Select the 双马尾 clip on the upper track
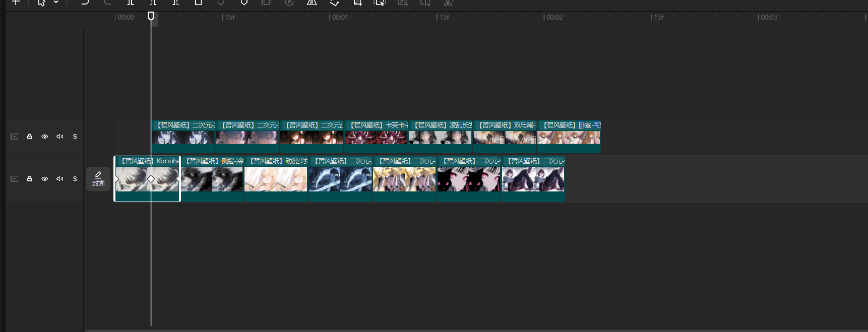Viewport: 868px width, 332px height. (x=505, y=137)
